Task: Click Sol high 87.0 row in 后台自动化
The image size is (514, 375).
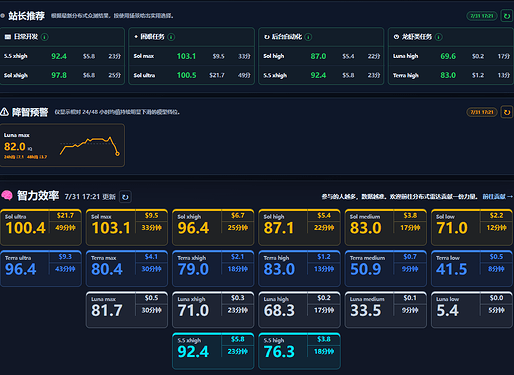Action: pyautogui.click(x=321, y=56)
